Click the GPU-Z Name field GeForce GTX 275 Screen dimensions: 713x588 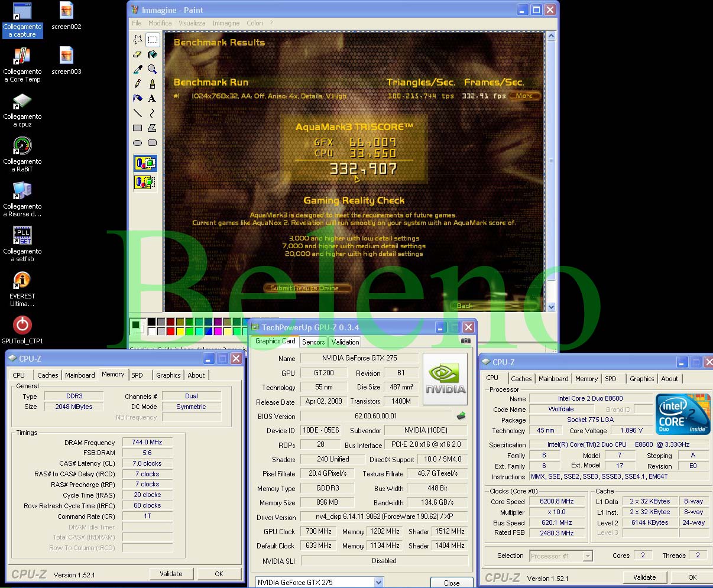(359, 358)
